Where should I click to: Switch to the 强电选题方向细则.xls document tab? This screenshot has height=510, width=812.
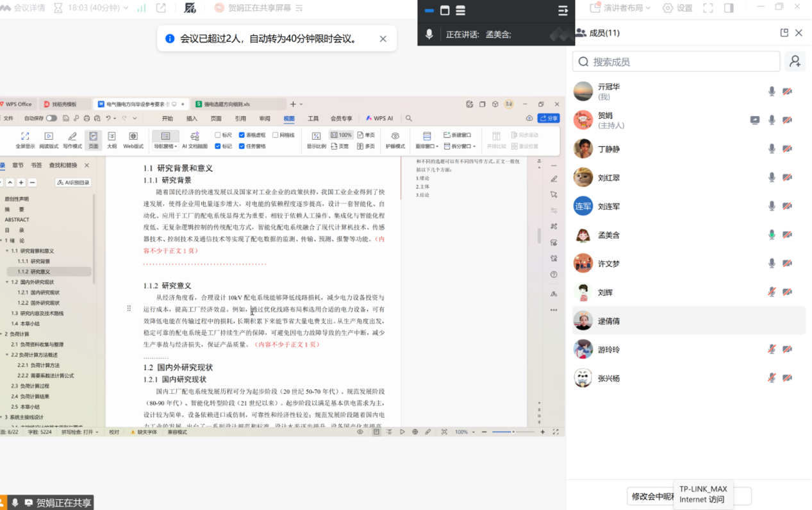pyautogui.click(x=227, y=104)
